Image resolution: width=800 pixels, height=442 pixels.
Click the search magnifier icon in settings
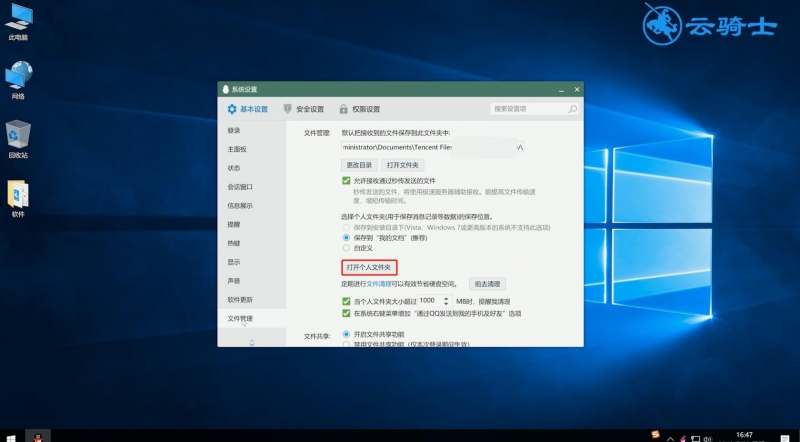pos(572,109)
